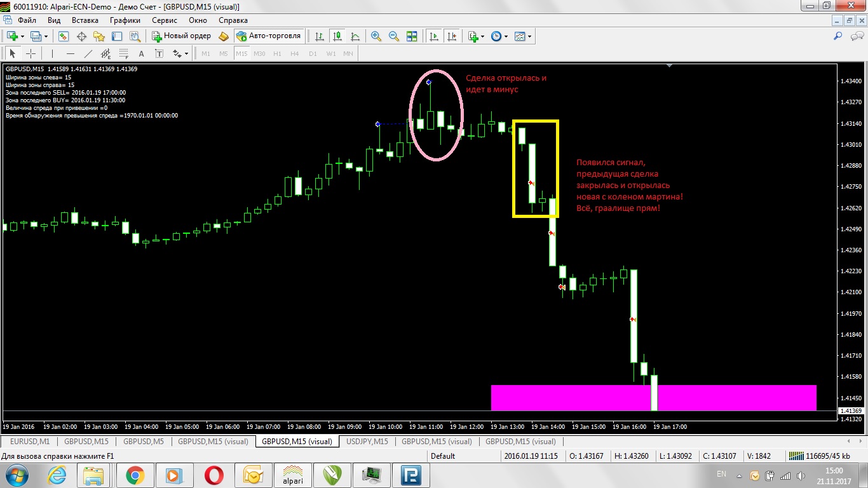Draw a vertical line

[x=52, y=53]
